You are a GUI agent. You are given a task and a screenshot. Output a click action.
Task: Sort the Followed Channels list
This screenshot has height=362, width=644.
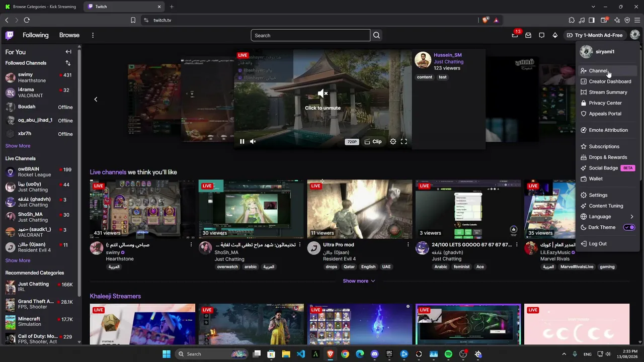click(x=68, y=63)
